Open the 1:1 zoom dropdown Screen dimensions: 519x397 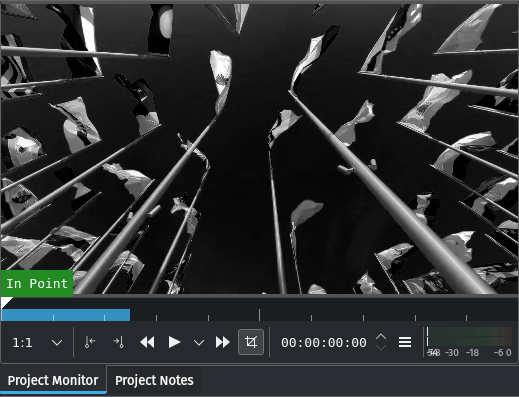coord(37,342)
